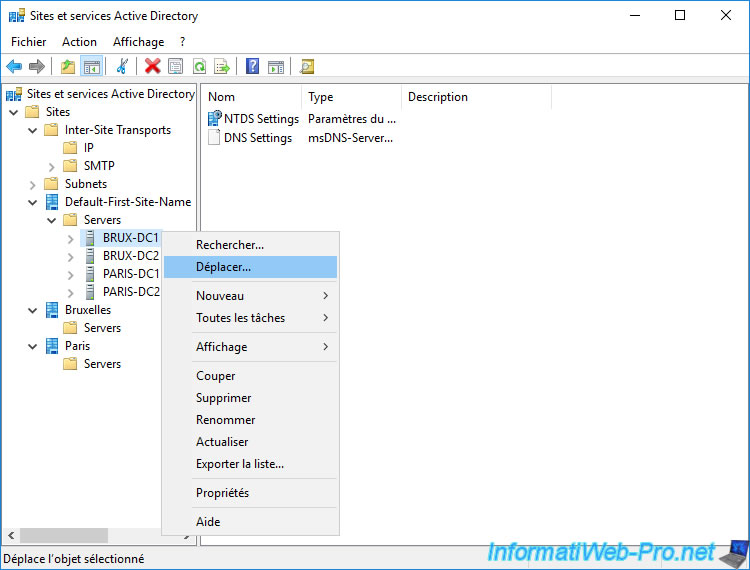Image resolution: width=750 pixels, height=570 pixels.
Task: Click the Up one level folder icon
Action: coord(68,67)
